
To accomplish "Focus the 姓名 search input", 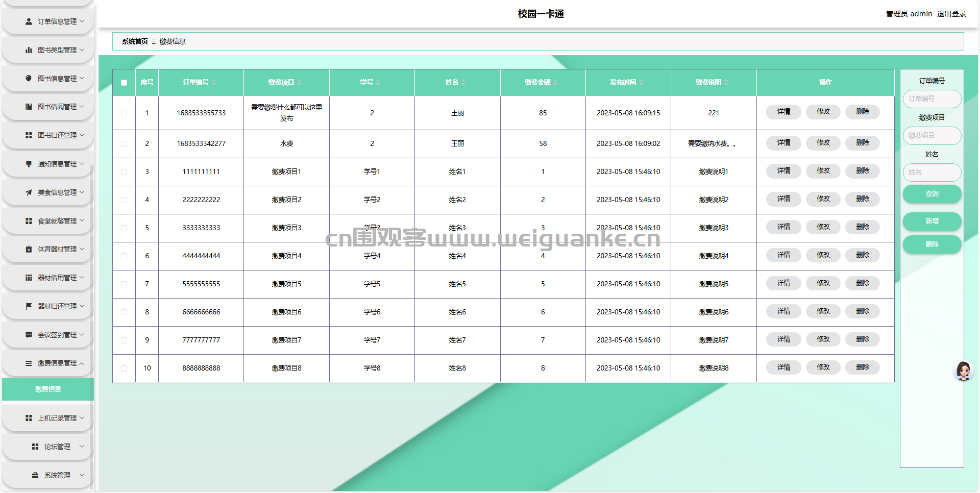I will pos(932,172).
